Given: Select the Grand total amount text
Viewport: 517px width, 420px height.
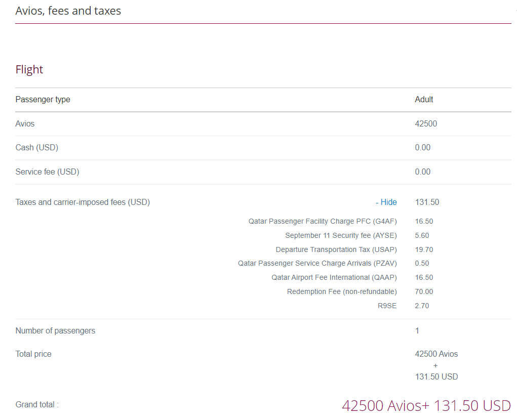Looking at the screenshot, I should tap(428, 405).
